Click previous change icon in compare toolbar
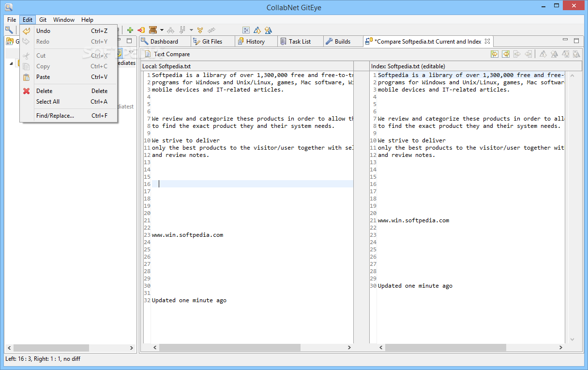The image size is (588, 370). point(576,54)
